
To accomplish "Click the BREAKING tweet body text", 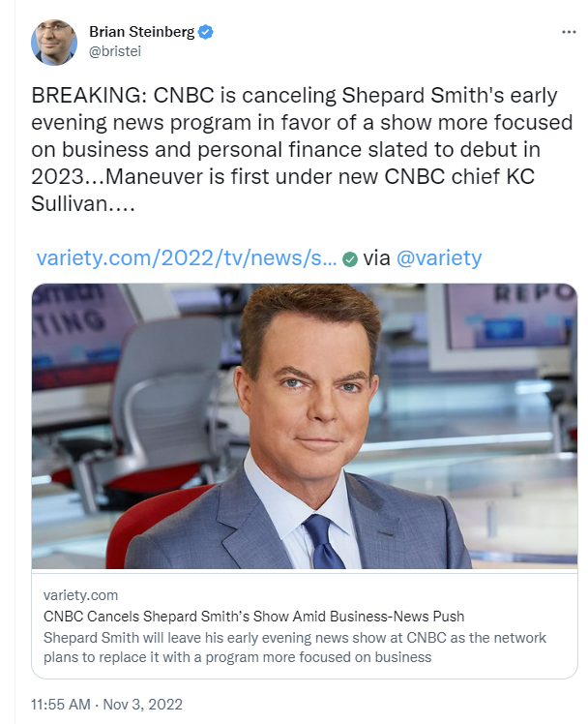I will (x=302, y=149).
